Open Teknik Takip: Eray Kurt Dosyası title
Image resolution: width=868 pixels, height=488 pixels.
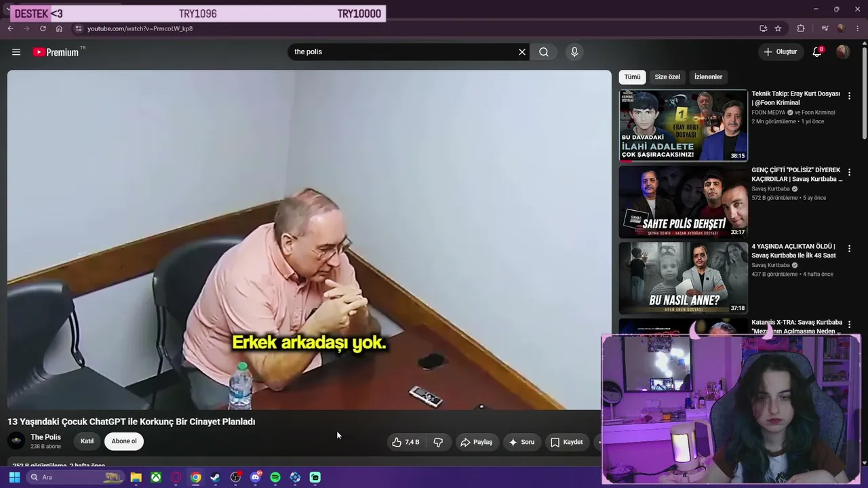pos(795,98)
